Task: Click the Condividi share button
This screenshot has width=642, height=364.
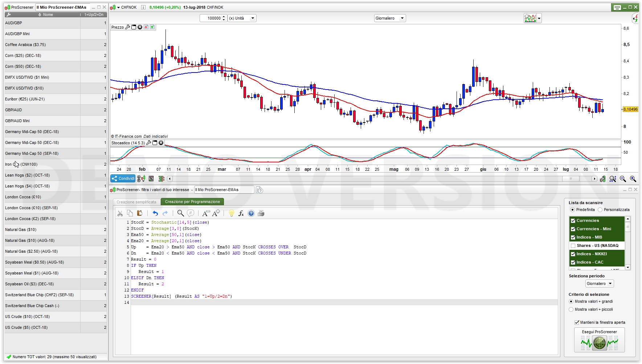Action: (x=123, y=178)
